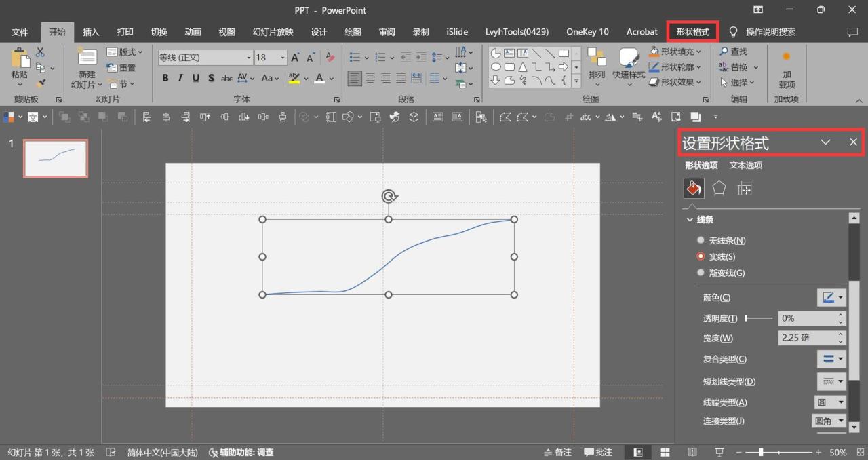This screenshot has width=868, height=460.
Task: Open Size & Properties icon tab
Action: click(x=745, y=189)
